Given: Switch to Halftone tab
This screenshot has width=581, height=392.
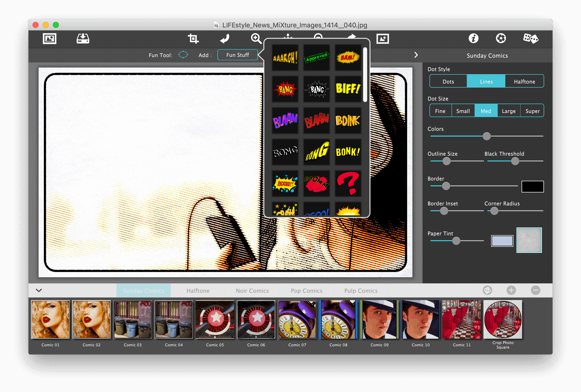Looking at the screenshot, I should [x=198, y=290].
